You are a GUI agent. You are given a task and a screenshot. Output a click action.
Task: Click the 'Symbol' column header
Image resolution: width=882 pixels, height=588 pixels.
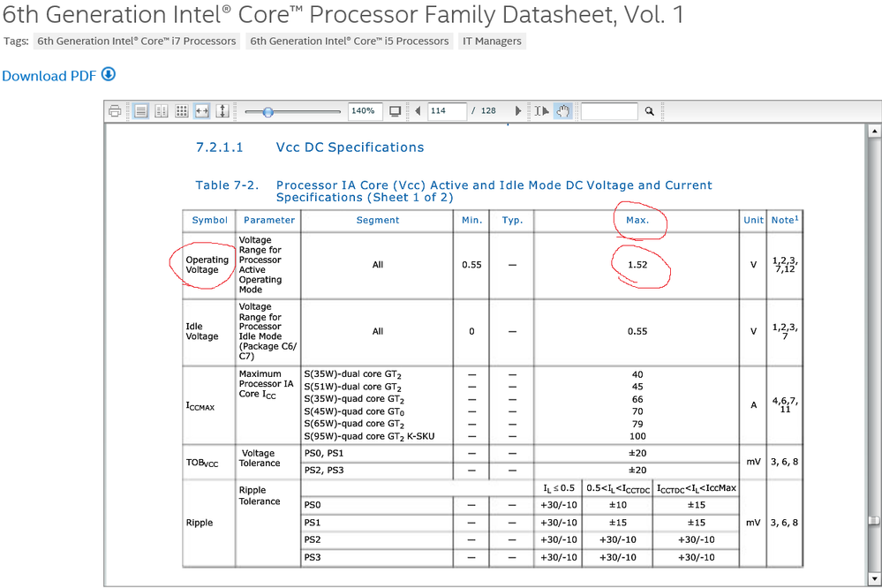pyautogui.click(x=210, y=220)
